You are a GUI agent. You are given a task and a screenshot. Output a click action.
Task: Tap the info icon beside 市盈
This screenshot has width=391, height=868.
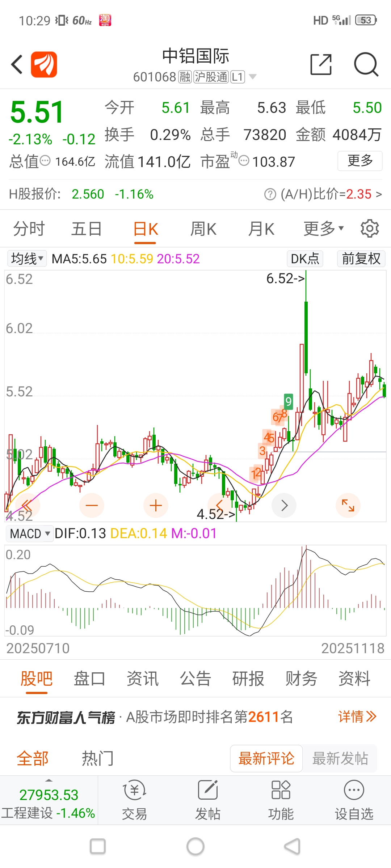pyautogui.click(x=244, y=161)
